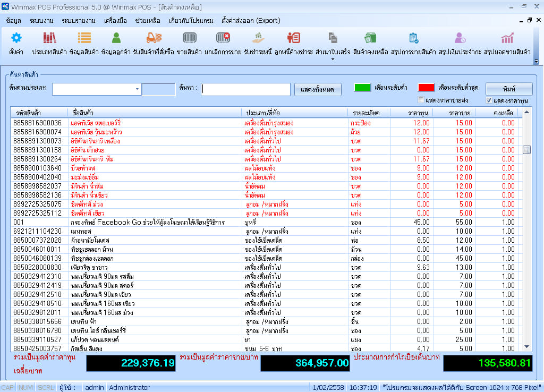Click the table scrollbar down arrow
544x392 pixels.
[x=526, y=346]
